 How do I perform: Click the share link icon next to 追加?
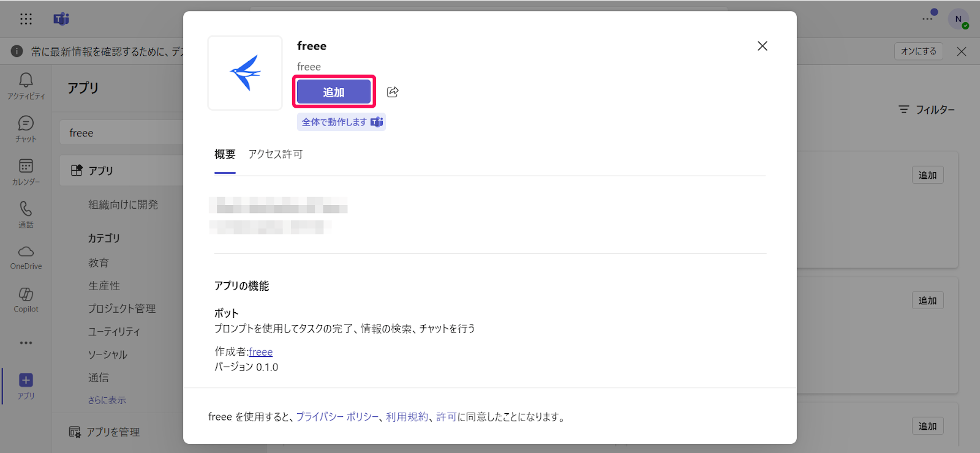click(393, 92)
